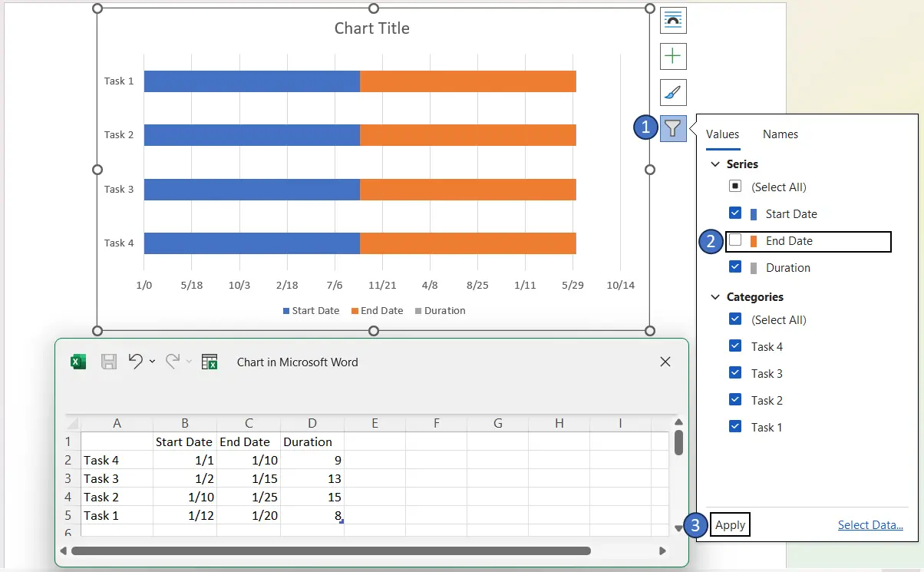Check the End Date series checkbox
924x572 pixels.
point(735,240)
